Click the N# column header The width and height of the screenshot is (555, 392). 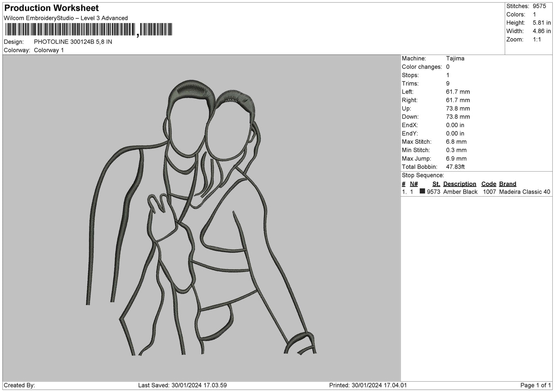pos(414,184)
